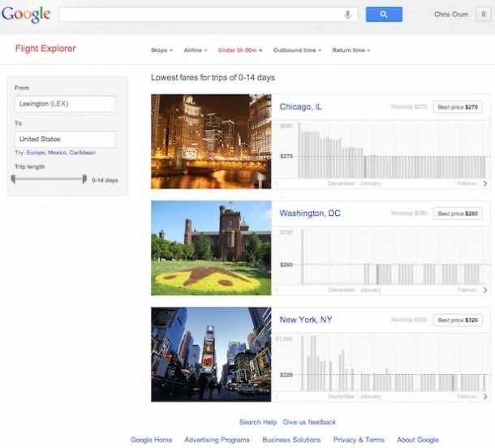Expand the Outbound time filter

point(297,50)
